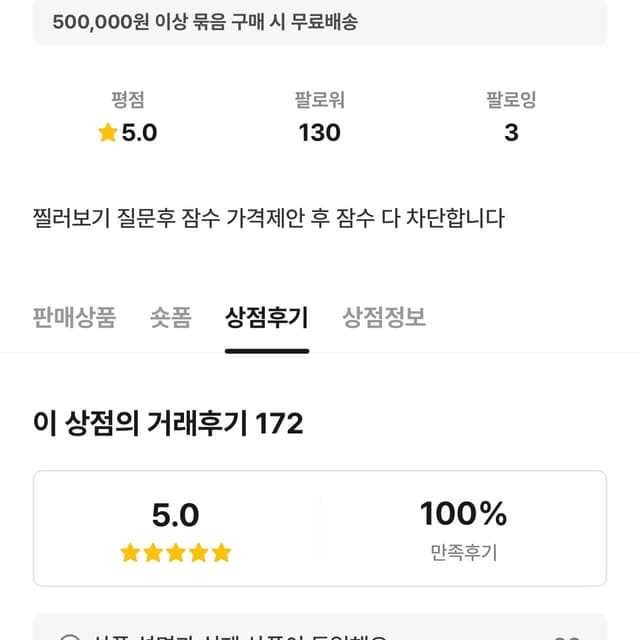The width and height of the screenshot is (640, 640).
Task: Open the 상점정보 tab
Action: tap(384, 318)
